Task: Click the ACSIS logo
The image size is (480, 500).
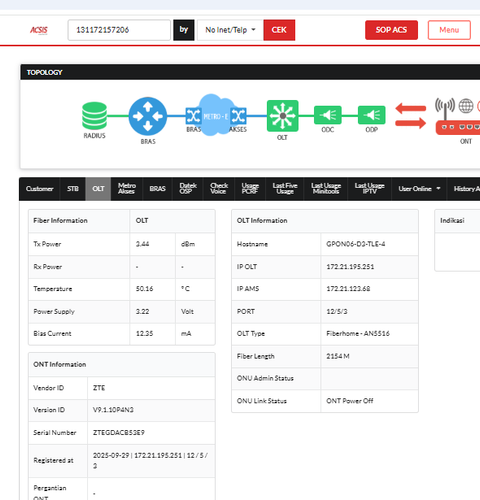Action: coord(39,30)
